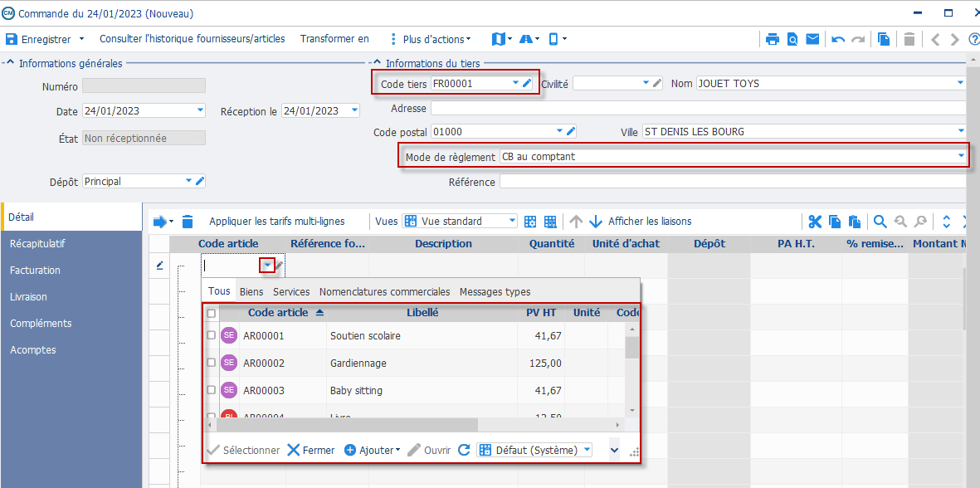Open the Vue standard dropdown
Image resolution: width=980 pixels, height=488 pixels.
tap(513, 221)
